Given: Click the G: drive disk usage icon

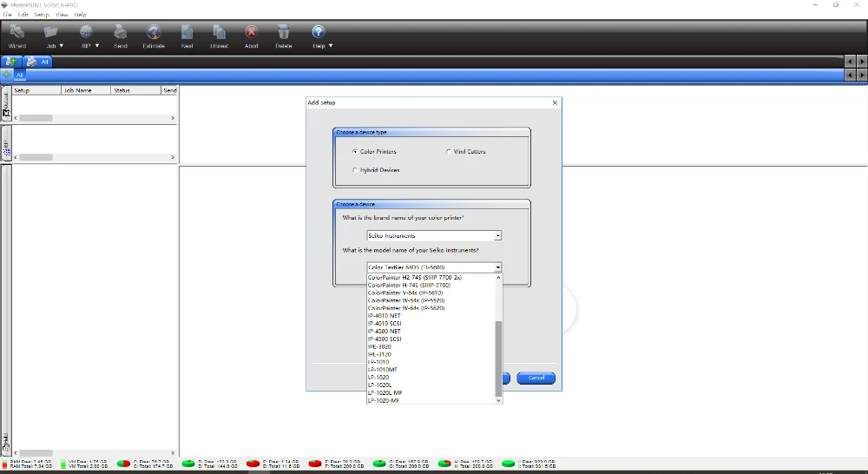Looking at the screenshot, I should click(x=379, y=464).
